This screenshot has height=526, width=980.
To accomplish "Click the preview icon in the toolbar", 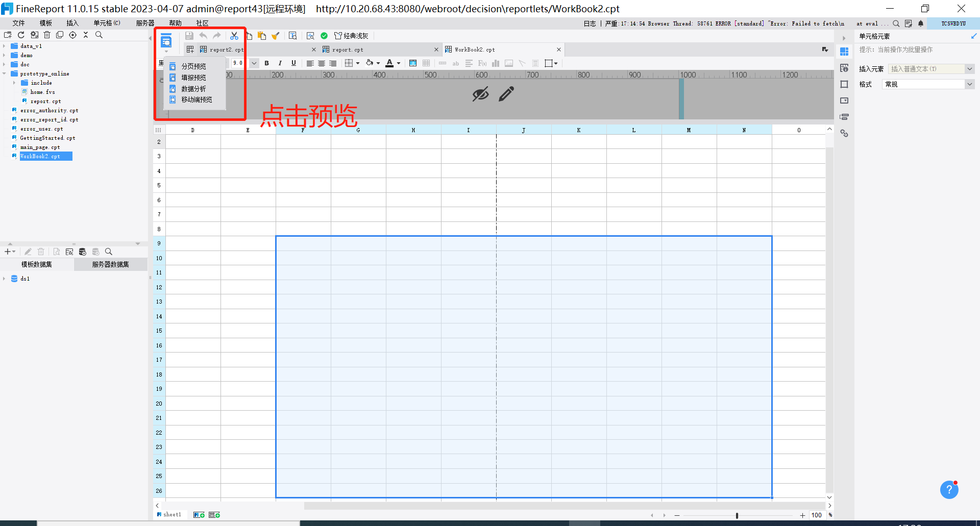I will pyautogui.click(x=166, y=41).
